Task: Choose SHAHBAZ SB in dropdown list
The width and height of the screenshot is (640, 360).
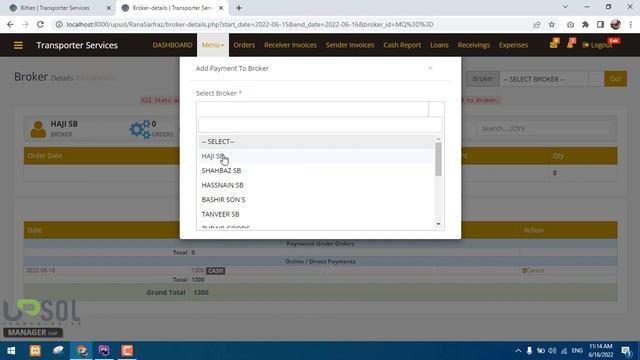Action: tap(316, 171)
